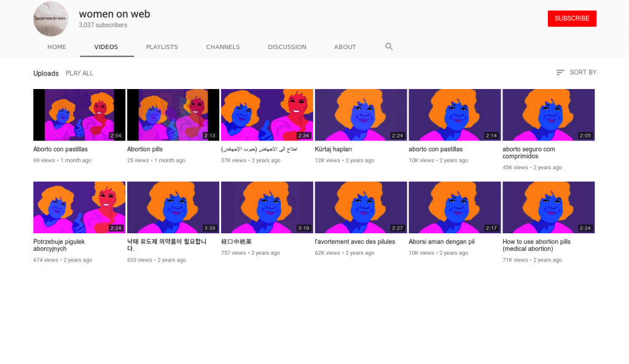Image resolution: width=629 pixels, height=364 pixels.
Task: Switch to the PLAYLISTS tab
Action: pyautogui.click(x=162, y=47)
